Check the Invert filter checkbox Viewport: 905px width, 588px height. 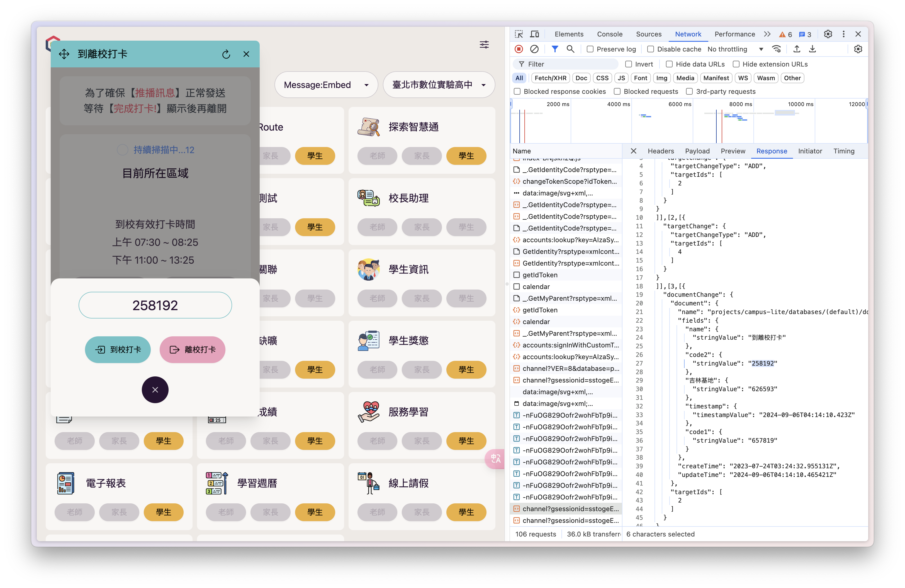pyautogui.click(x=629, y=64)
